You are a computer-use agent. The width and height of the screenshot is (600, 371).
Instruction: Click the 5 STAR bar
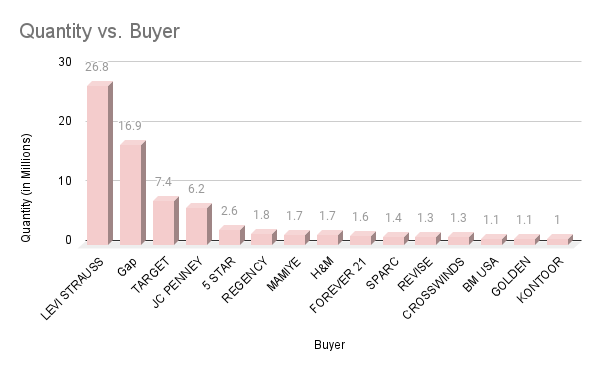point(231,235)
